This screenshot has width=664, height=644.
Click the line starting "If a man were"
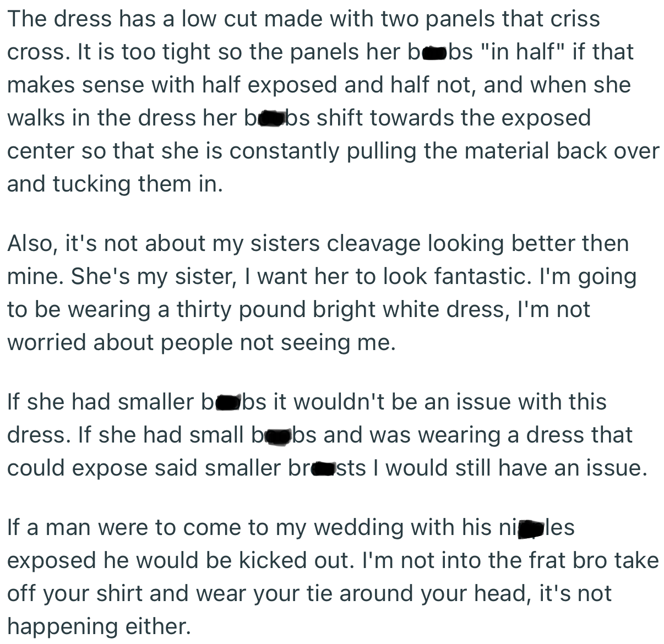(291, 527)
